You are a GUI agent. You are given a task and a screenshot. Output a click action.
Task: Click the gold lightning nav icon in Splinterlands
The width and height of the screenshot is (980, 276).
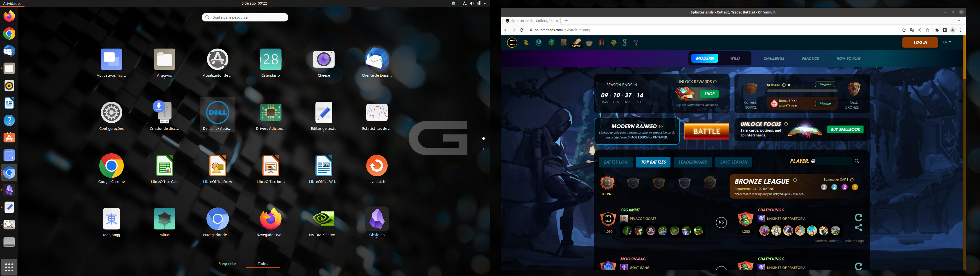(x=526, y=43)
